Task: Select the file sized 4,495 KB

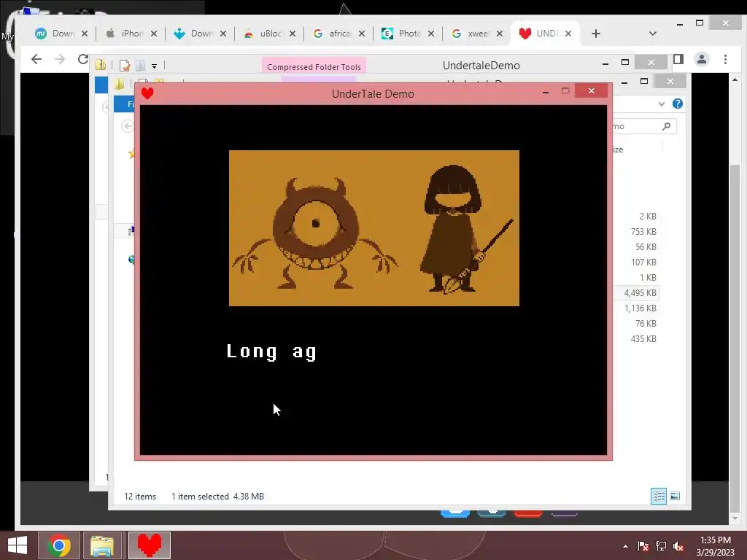Action: tap(640, 293)
